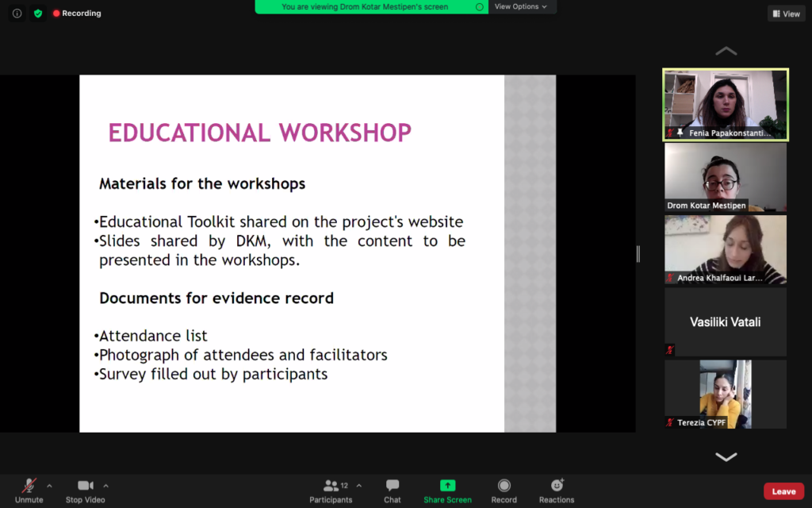Image resolution: width=812 pixels, height=508 pixels.
Task: Click the muted mic icon on Andrea's tile
Action: (670, 278)
